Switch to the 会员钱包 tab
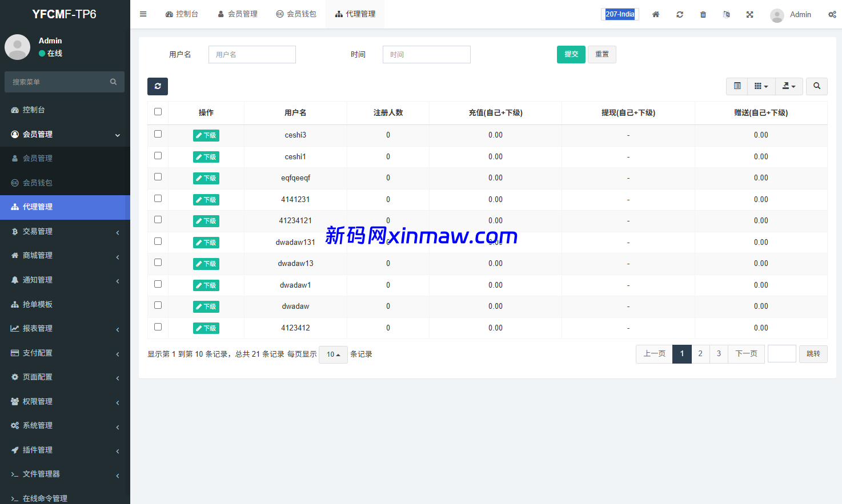842x504 pixels. click(296, 14)
